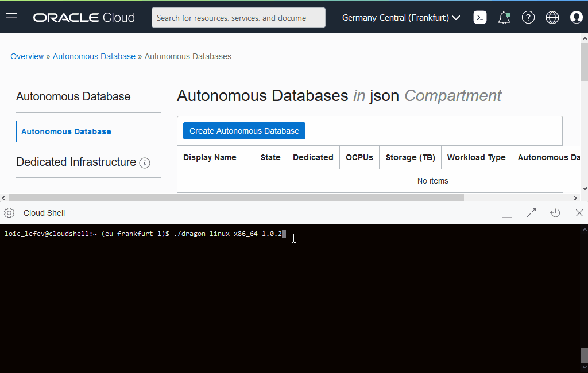Close the Cloud Shell panel
Screen dimensions: 588x373
point(579,213)
